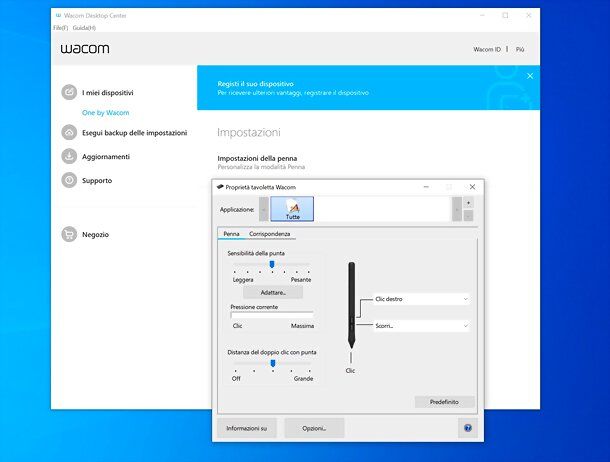Open the Scorri... button dropdown

(421, 326)
